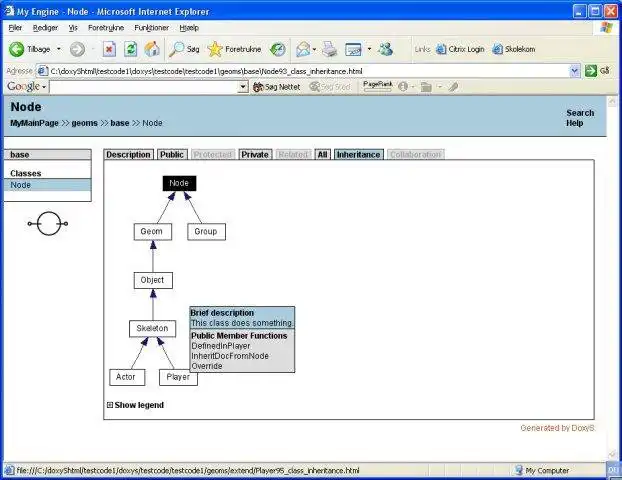This screenshot has width=622, height=480.
Task: Expand the Show legend section
Action: click(135, 405)
